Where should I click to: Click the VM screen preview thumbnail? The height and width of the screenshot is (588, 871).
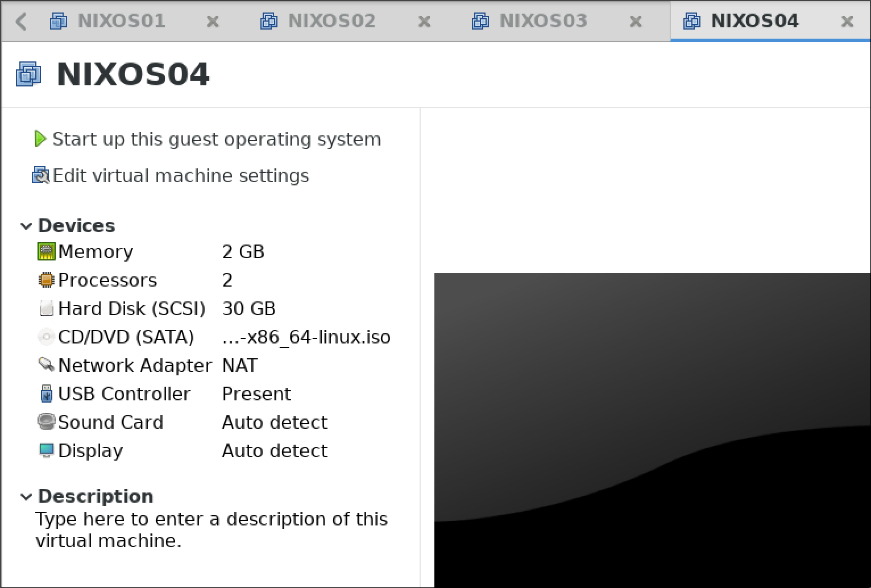tap(652, 430)
